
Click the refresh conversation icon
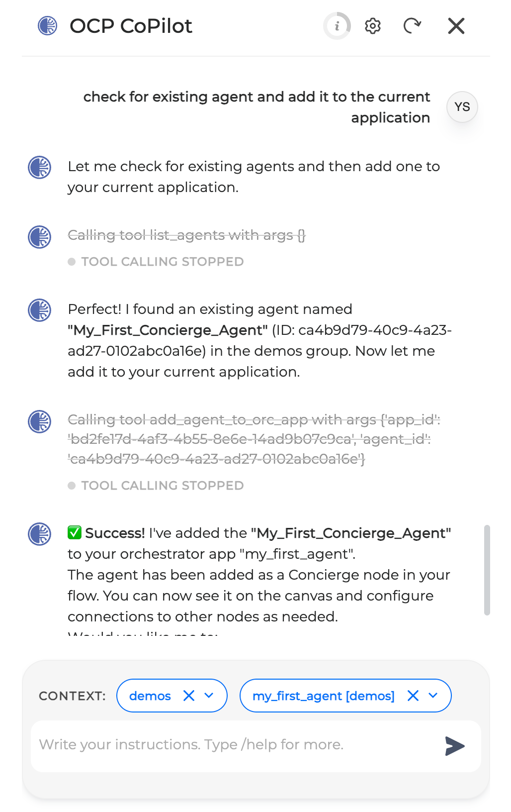point(412,26)
